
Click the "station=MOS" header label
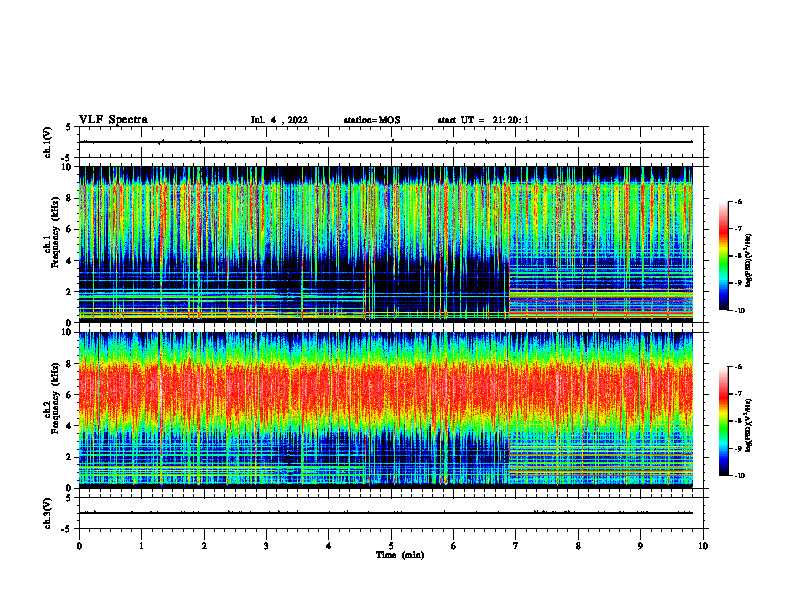pyautogui.click(x=372, y=120)
